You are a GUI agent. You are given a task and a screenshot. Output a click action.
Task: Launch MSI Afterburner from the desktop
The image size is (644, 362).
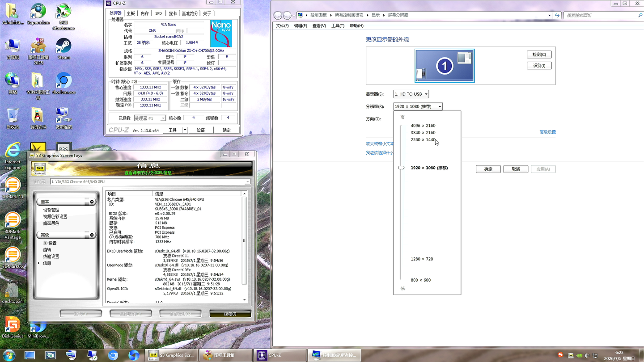pyautogui.click(x=64, y=17)
